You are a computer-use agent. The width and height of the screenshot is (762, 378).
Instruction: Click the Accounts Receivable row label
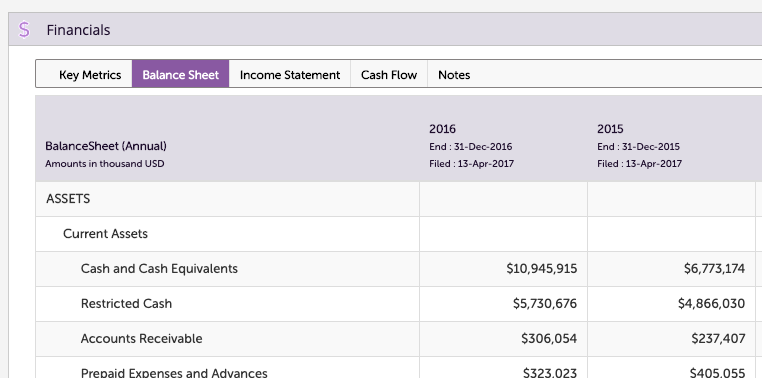coord(141,339)
